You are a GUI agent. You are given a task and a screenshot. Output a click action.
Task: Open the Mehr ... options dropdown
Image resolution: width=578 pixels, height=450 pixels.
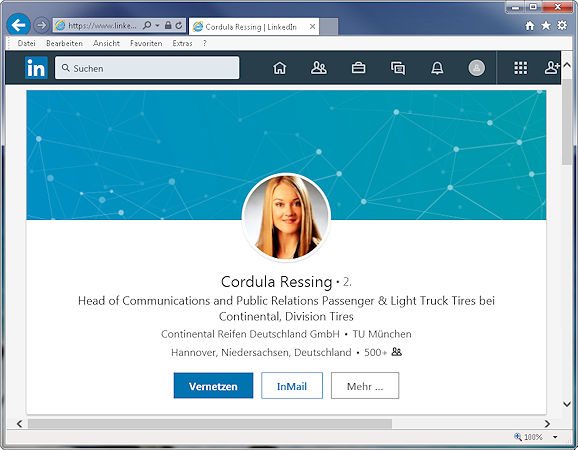tap(365, 386)
